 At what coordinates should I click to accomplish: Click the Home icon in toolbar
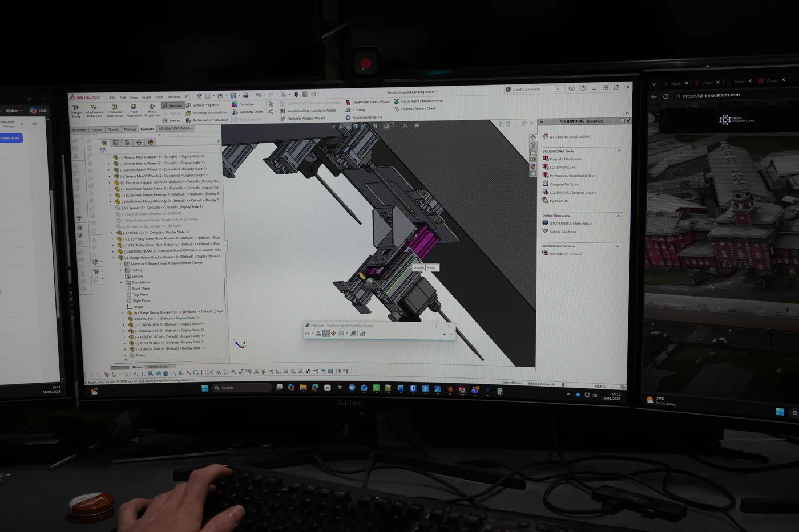[x=199, y=96]
